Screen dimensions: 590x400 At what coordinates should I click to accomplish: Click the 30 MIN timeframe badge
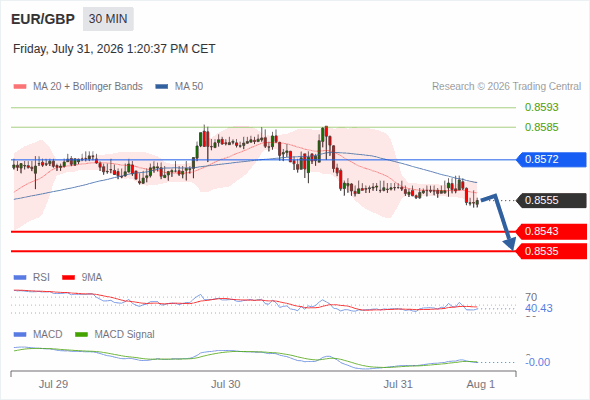click(108, 19)
